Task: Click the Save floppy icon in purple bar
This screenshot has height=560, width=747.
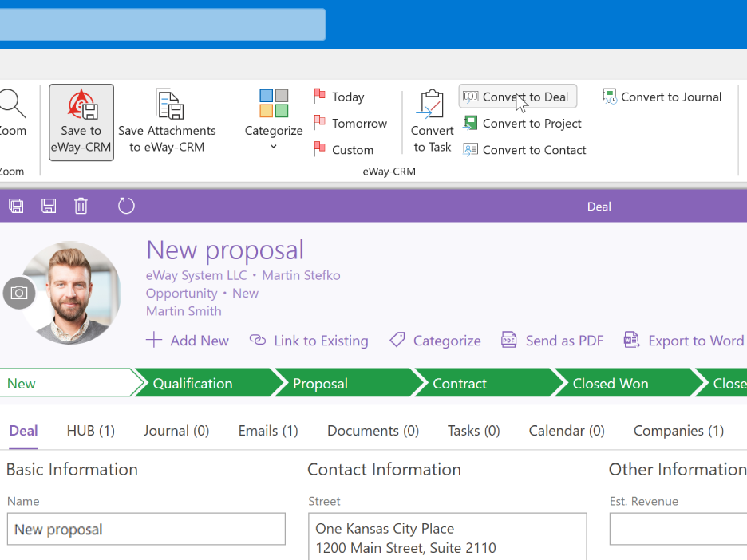Action: point(49,206)
